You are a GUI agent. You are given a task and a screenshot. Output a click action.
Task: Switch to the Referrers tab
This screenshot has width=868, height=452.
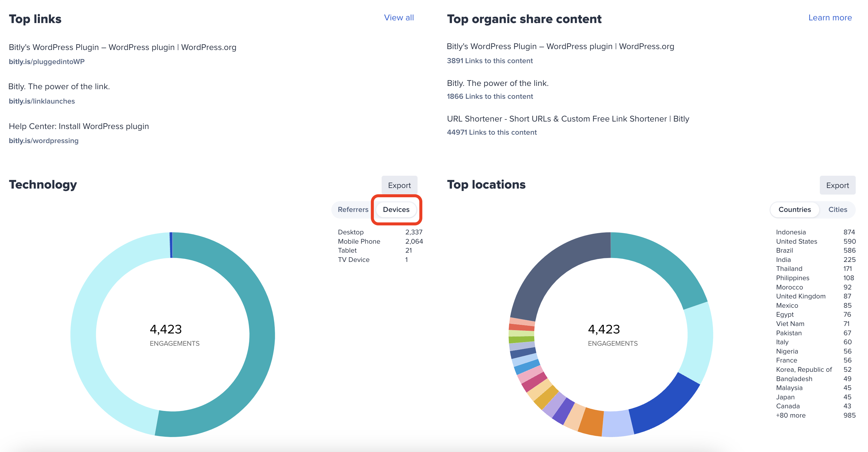[x=353, y=209]
